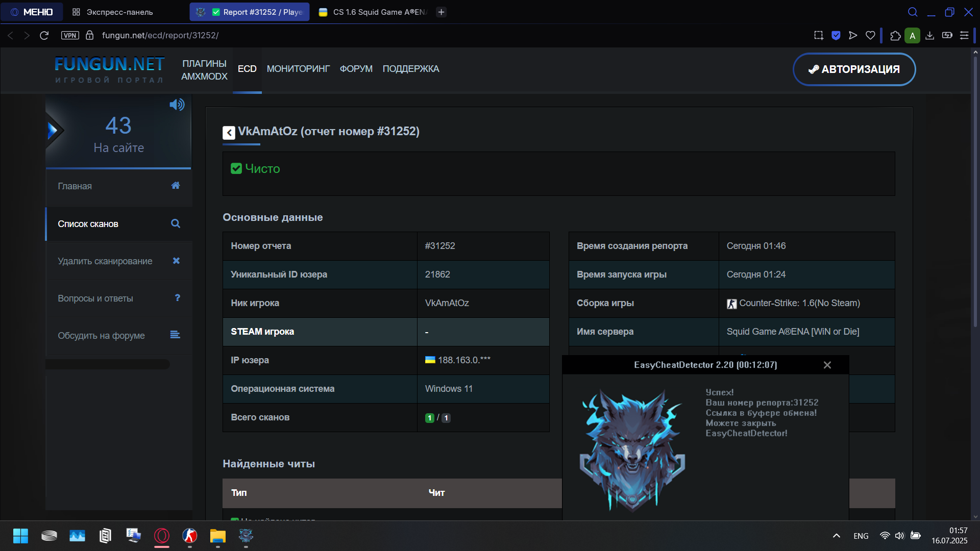The height and width of the screenshot is (551, 980).
Task: Open the ПОДДЕРЖКА nav item
Action: click(411, 69)
